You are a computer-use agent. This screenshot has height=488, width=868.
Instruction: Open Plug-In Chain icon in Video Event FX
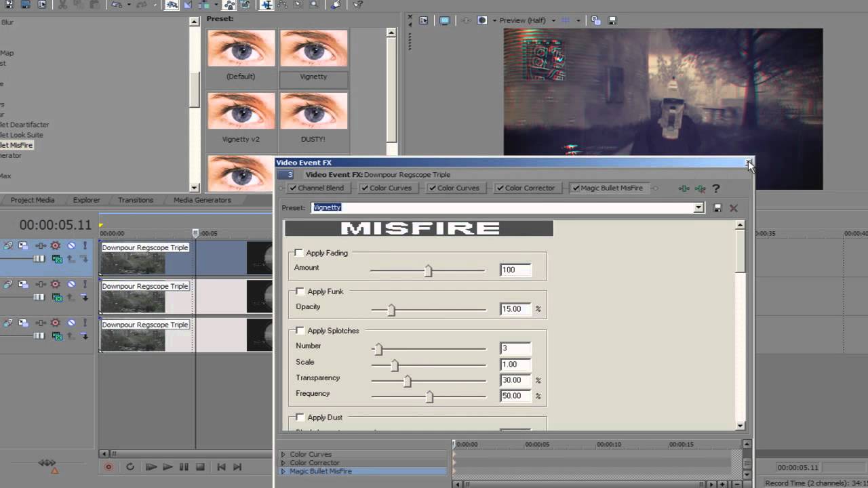[x=684, y=188]
